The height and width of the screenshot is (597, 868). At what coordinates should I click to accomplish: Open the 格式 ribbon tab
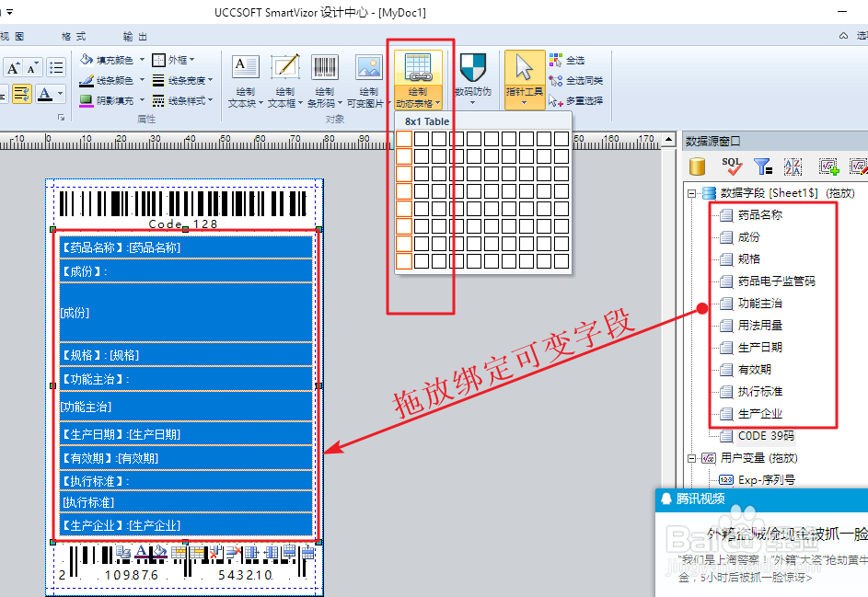pyautogui.click(x=74, y=37)
